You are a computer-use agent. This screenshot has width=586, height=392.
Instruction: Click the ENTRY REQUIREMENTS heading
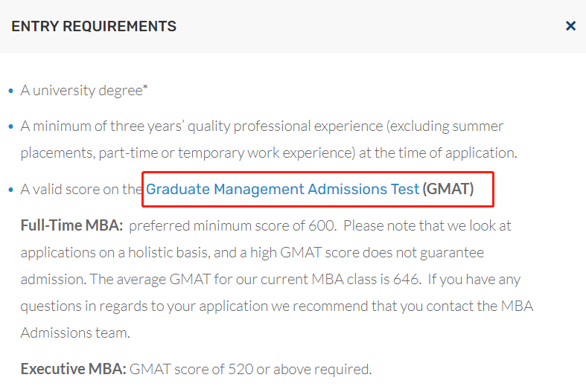(94, 26)
